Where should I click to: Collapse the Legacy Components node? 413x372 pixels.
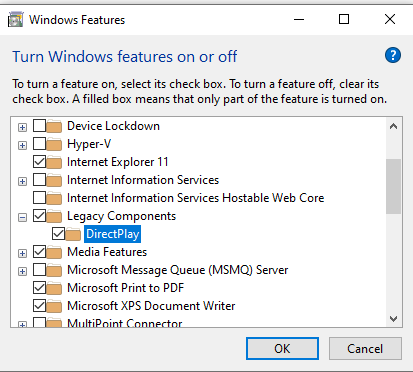pos(22,218)
